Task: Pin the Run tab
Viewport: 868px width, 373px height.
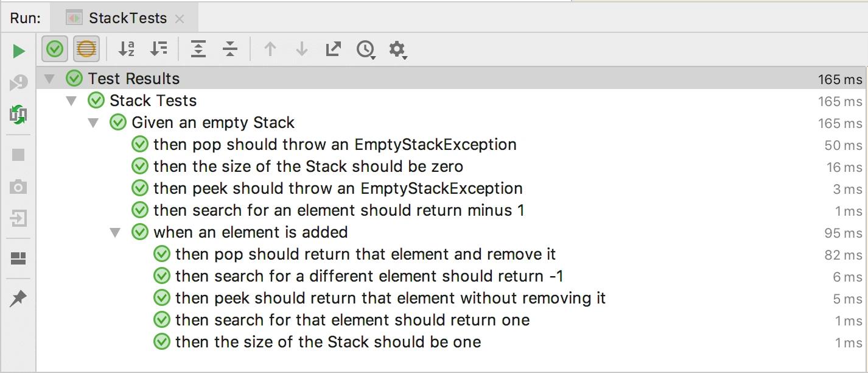Action: (19, 299)
